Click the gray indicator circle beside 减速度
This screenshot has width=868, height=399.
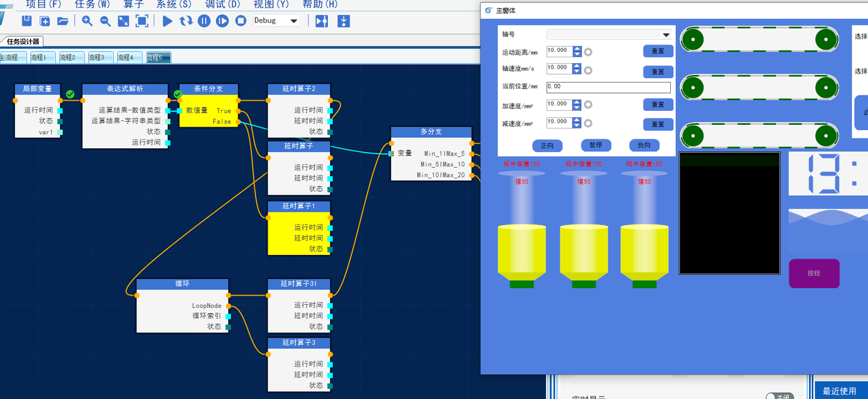click(588, 123)
